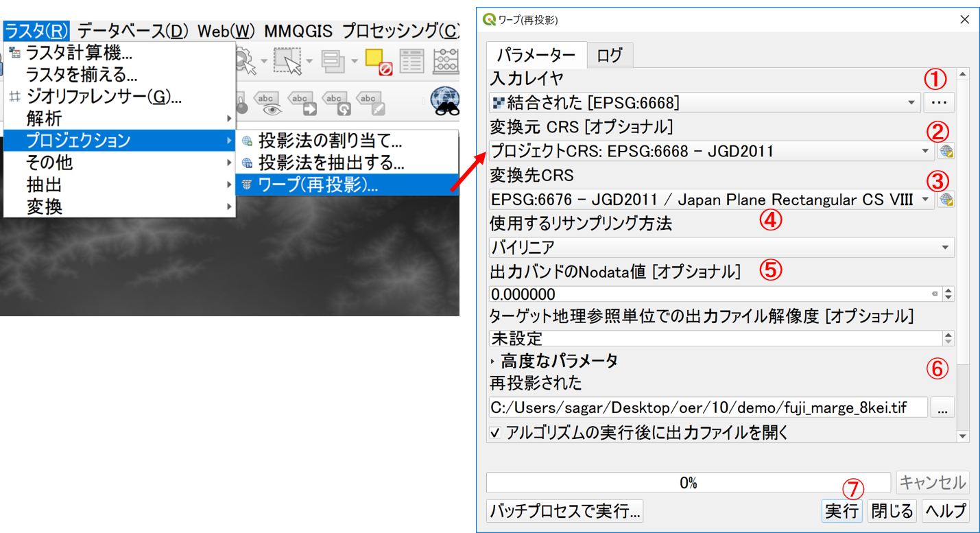Click the ... button beside the input layer
Screen dimensions: 980x533
point(939,103)
